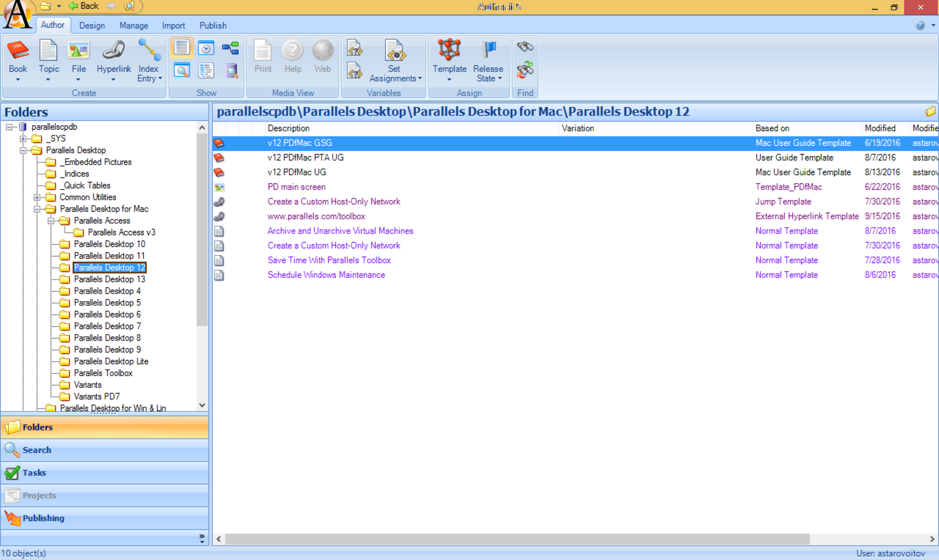This screenshot has height=560, width=939.
Task: Click the upper variable document icon in Variables
Action: (x=355, y=47)
